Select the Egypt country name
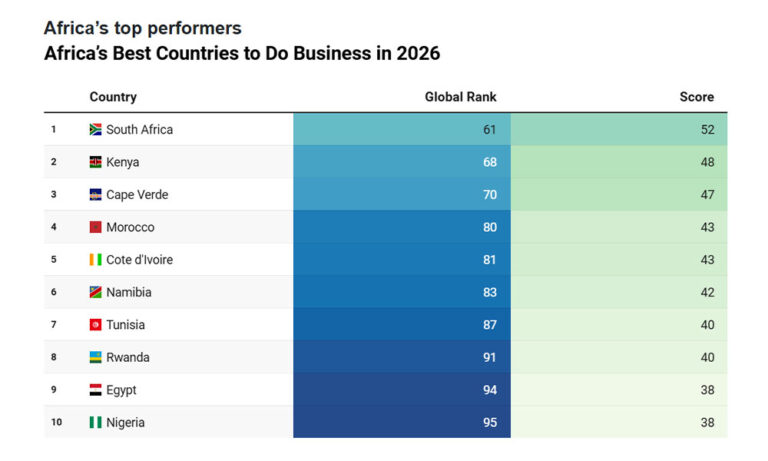Screen dimensions: 768x461 (x=124, y=390)
